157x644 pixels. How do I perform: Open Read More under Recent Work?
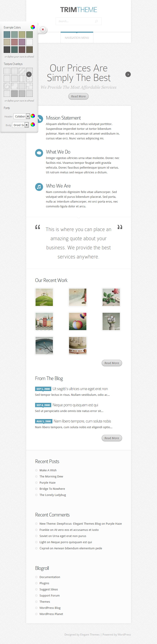pyautogui.click(x=112, y=363)
